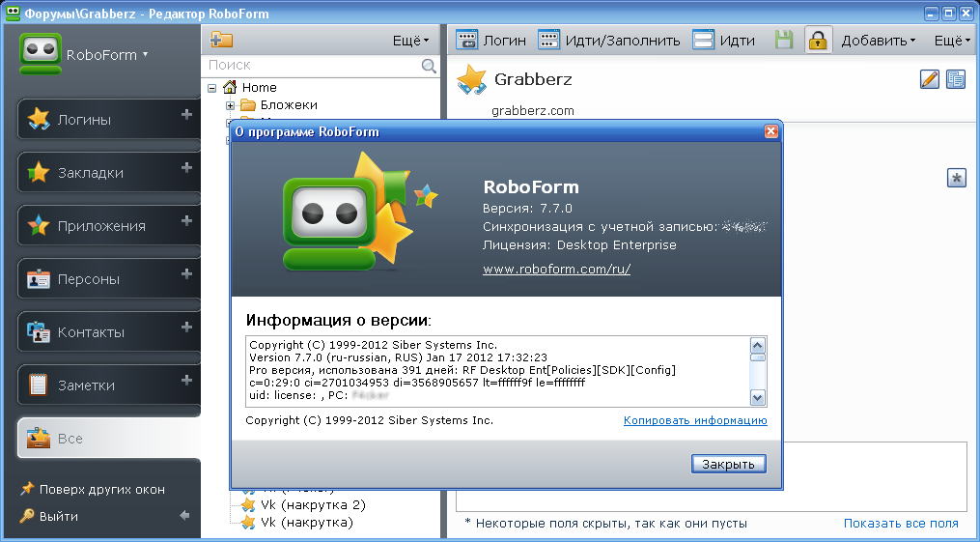Click the pencil edit icon

pos(930,79)
